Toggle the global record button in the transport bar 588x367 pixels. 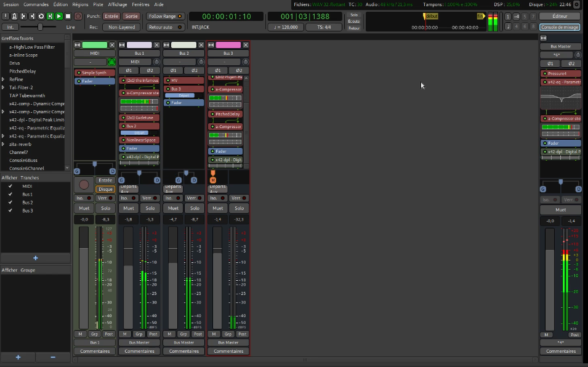point(77,16)
